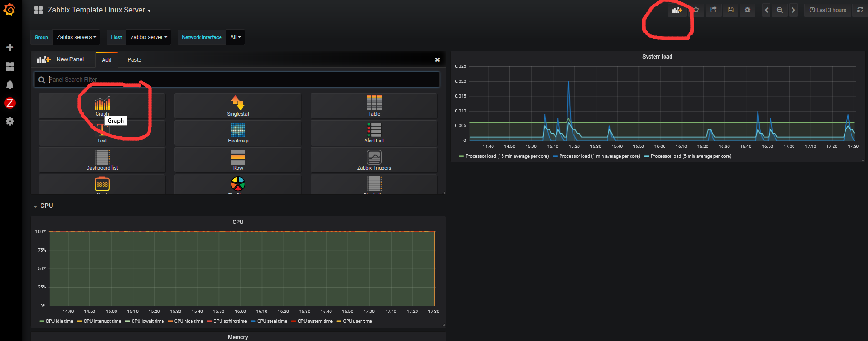Switch to the Paste tab

tap(134, 60)
